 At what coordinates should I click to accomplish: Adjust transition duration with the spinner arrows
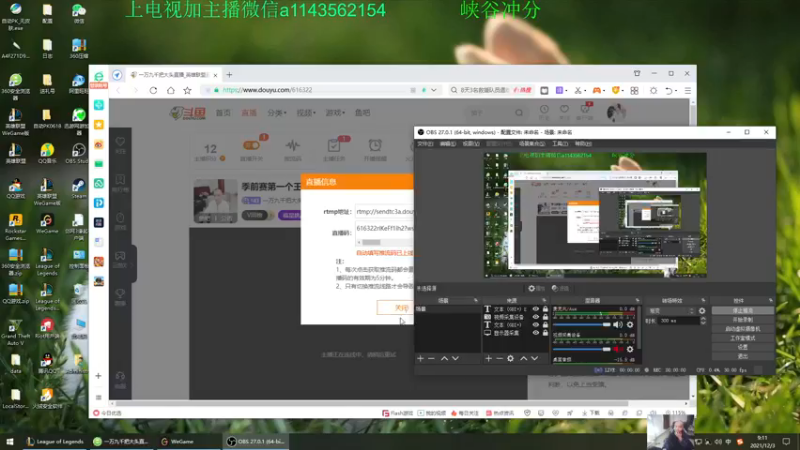click(x=703, y=321)
